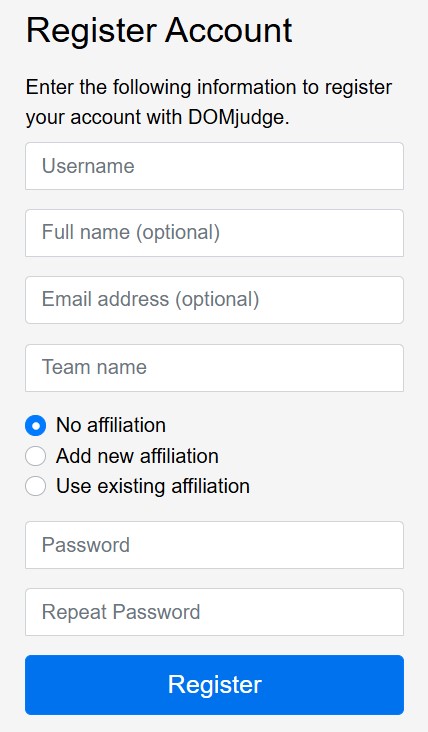Select the Email address text box
This screenshot has width=428, height=732.
[214, 300]
